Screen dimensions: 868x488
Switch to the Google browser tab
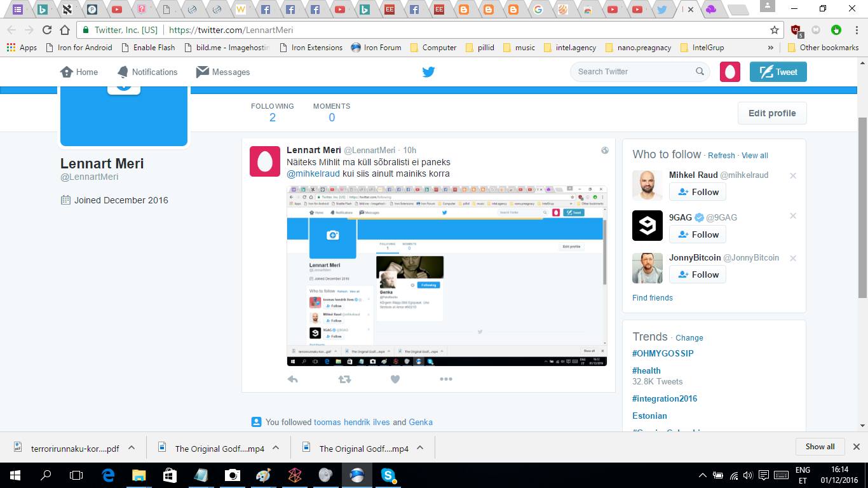click(x=538, y=10)
